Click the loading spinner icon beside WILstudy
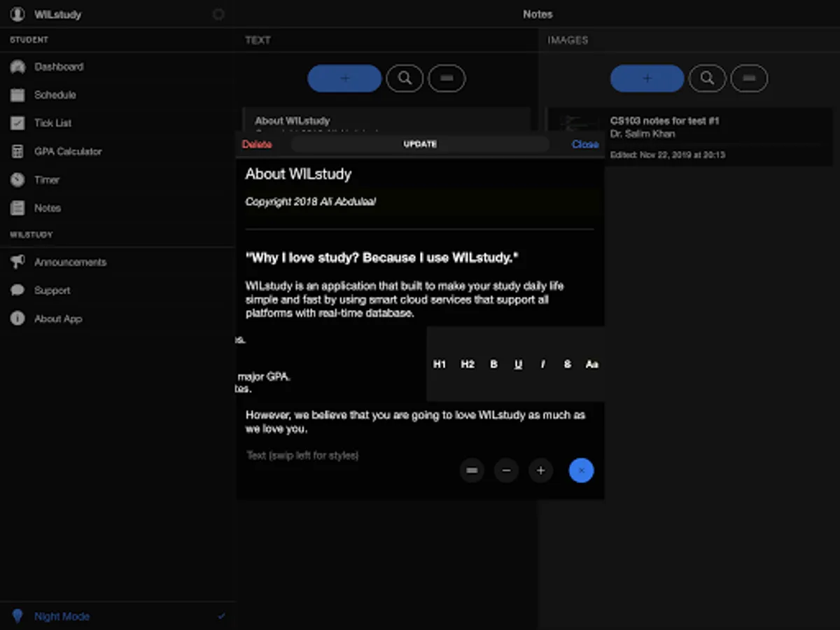This screenshot has width=840, height=630. coord(218,14)
